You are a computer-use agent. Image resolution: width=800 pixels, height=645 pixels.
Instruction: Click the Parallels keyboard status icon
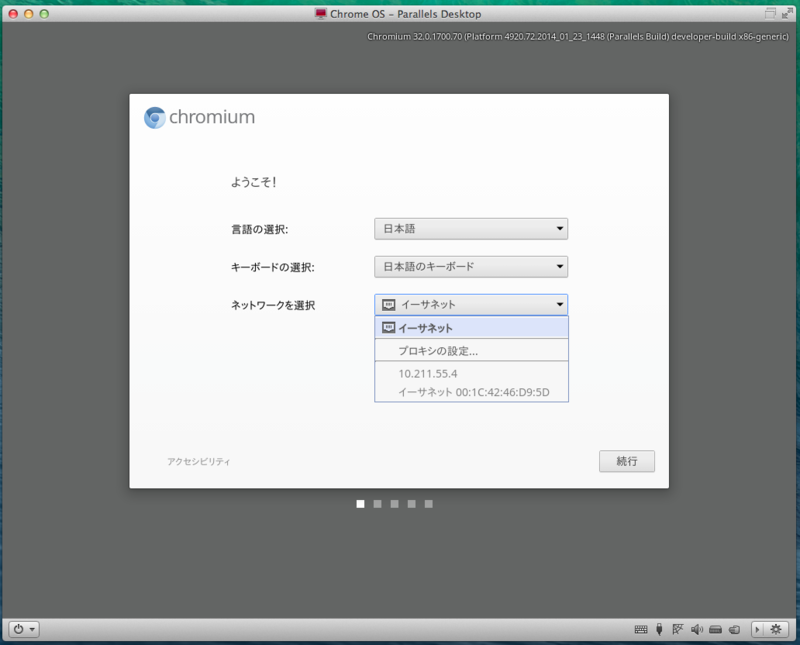pos(641,629)
